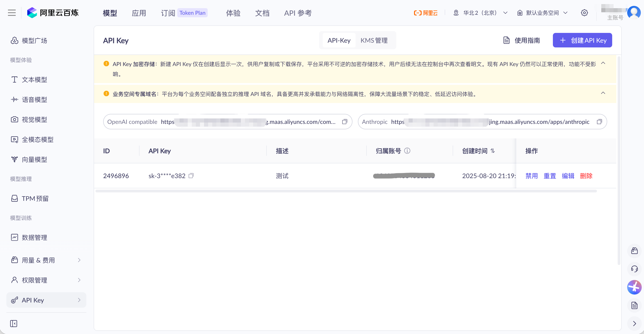The height and width of the screenshot is (334, 644).
Task: Open the API 参考 menu
Action: click(298, 13)
